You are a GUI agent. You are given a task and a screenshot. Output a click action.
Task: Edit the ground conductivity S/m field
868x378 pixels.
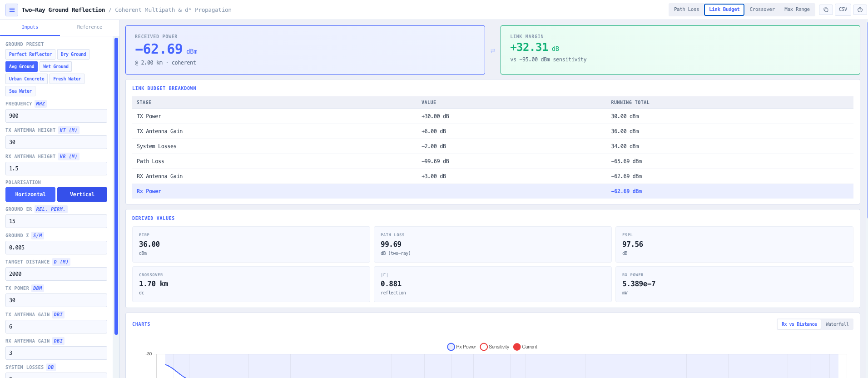tap(56, 248)
